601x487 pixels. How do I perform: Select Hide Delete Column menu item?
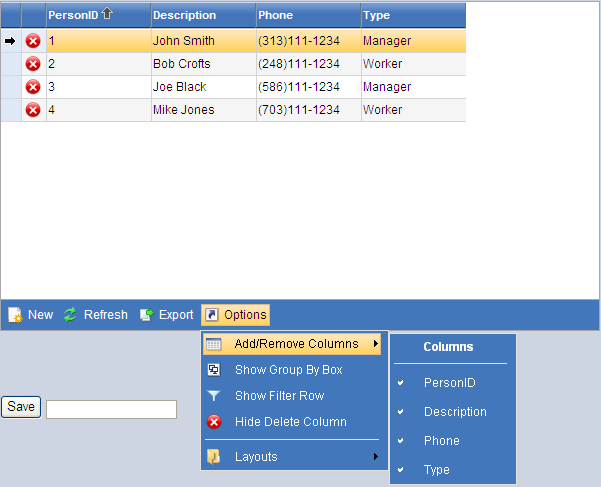pyautogui.click(x=290, y=422)
